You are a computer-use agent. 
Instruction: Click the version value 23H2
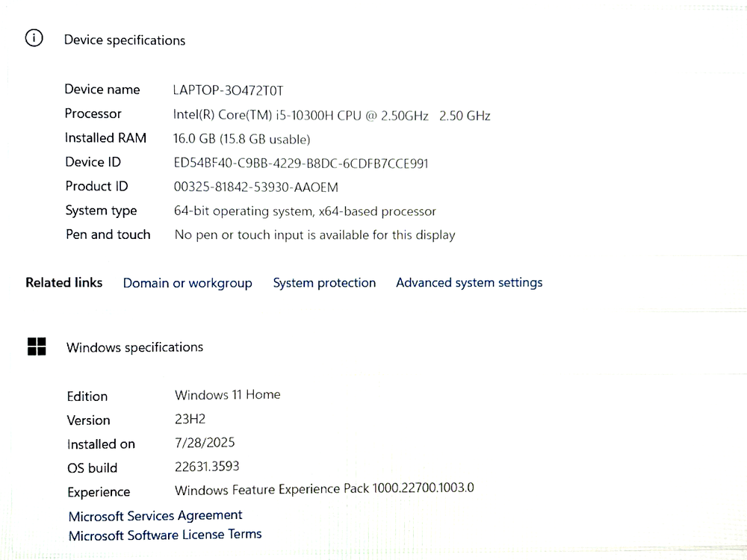click(x=190, y=420)
